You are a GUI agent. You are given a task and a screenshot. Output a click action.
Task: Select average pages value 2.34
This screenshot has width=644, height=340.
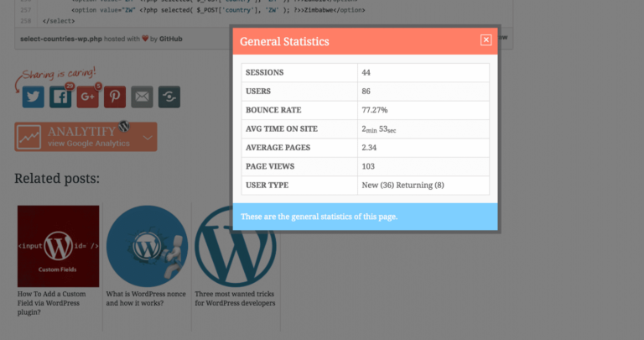[369, 148]
